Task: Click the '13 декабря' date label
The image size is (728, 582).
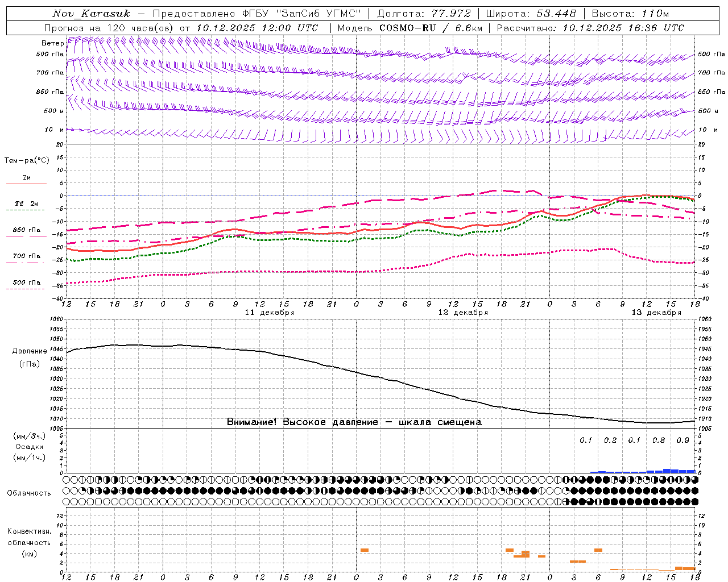Action: point(656,313)
